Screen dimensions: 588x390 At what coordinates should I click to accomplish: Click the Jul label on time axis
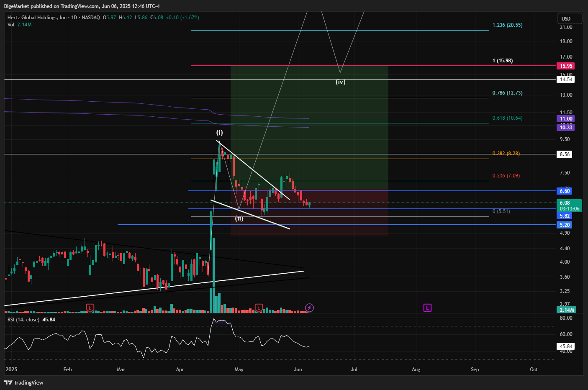(x=354, y=369)
